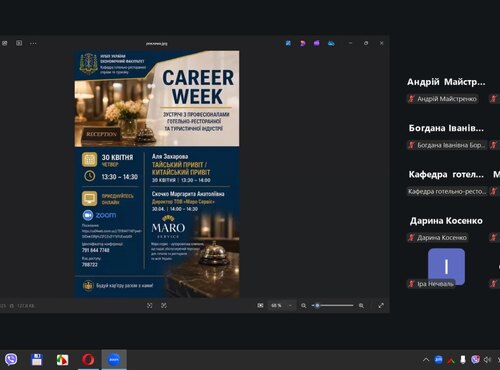Open the Opera browser from the taskbar
This screenshot has width=500, height=370.
point(88,360)
